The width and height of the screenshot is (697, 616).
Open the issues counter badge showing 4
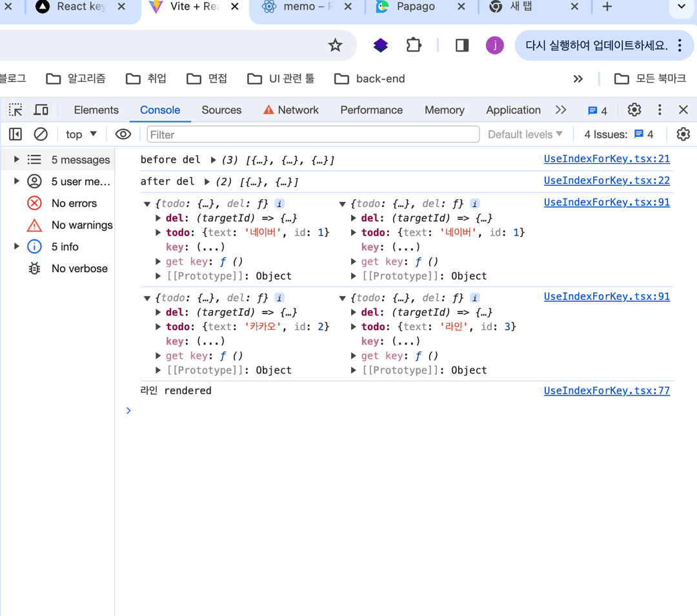coord(598,110)
